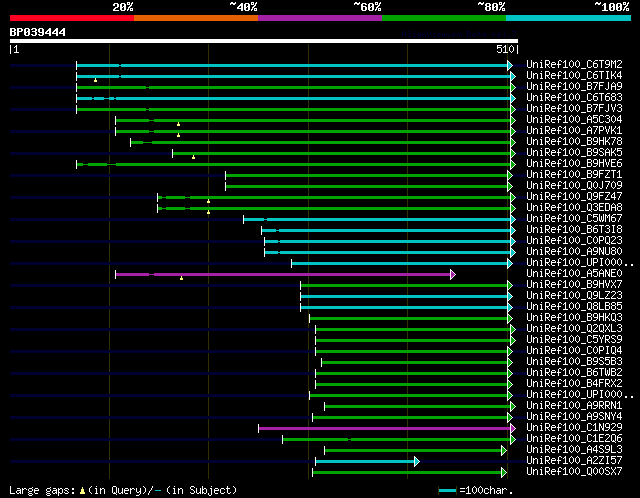The height and width of the screenshot is (498, 640).
Task: Select the UniRef100_Q0J709 label
Action: (574, 186)
